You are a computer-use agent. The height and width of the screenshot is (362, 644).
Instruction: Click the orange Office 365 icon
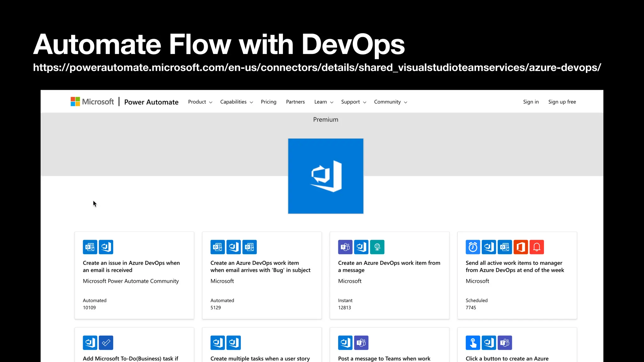click(521, 247)
